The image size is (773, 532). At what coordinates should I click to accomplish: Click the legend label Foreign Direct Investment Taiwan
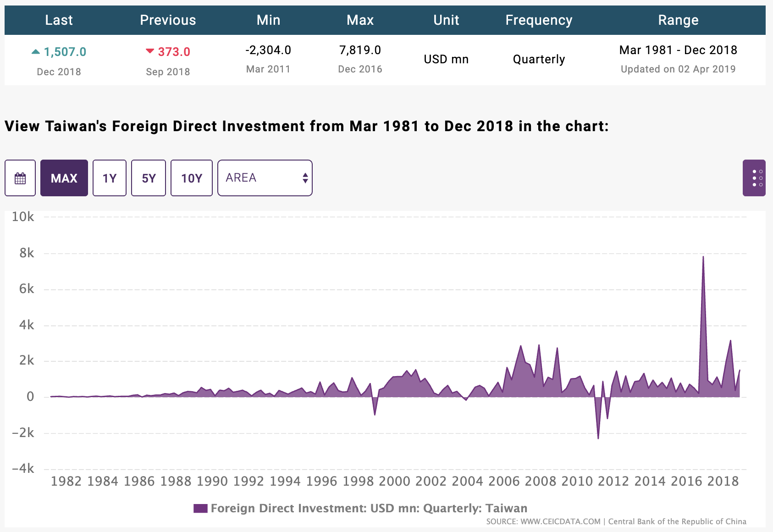click(x=369, y=508)
